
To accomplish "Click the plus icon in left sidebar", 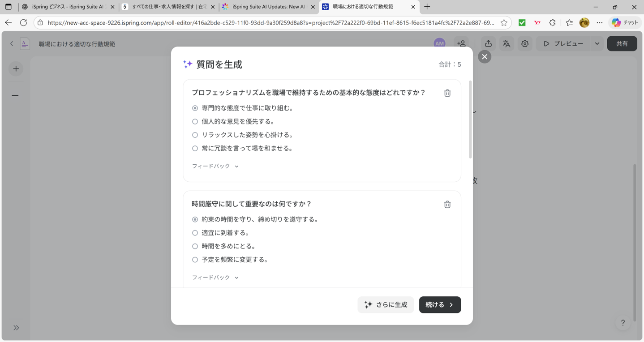I will pos(16,68).
